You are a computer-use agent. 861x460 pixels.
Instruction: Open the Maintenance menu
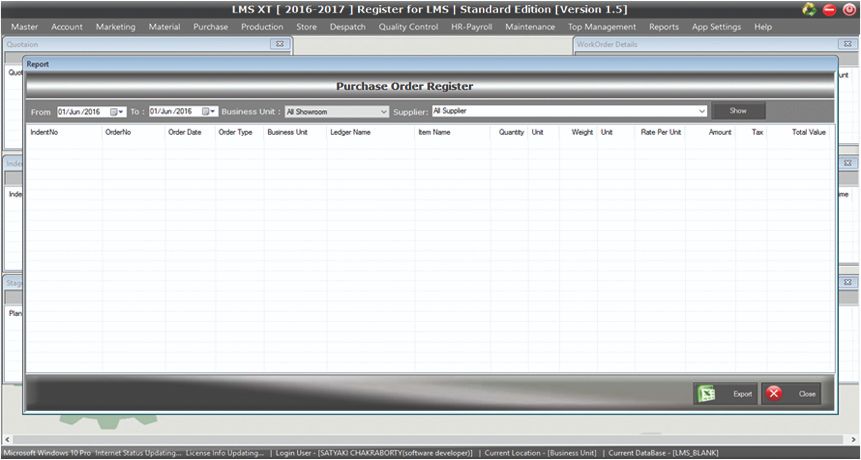(530, 27)
